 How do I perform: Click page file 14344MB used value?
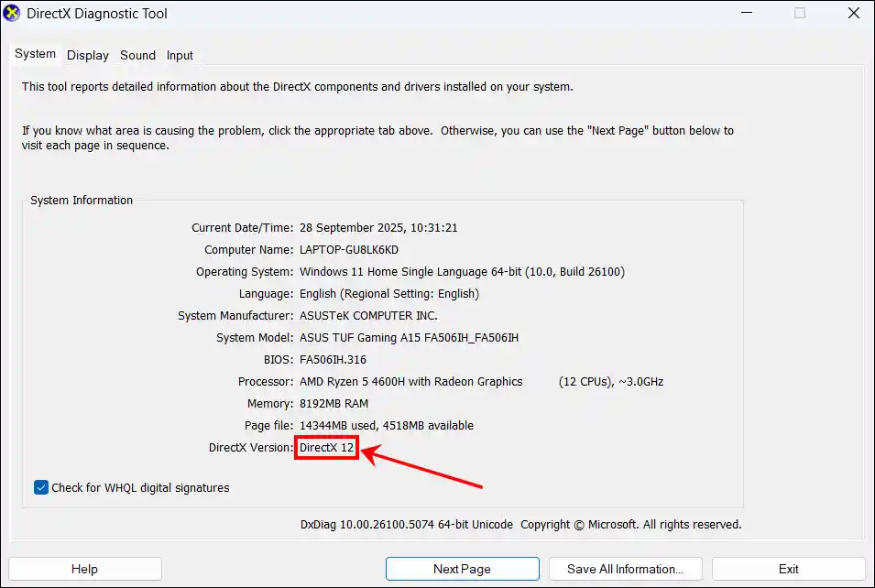(x=386, y=426)
